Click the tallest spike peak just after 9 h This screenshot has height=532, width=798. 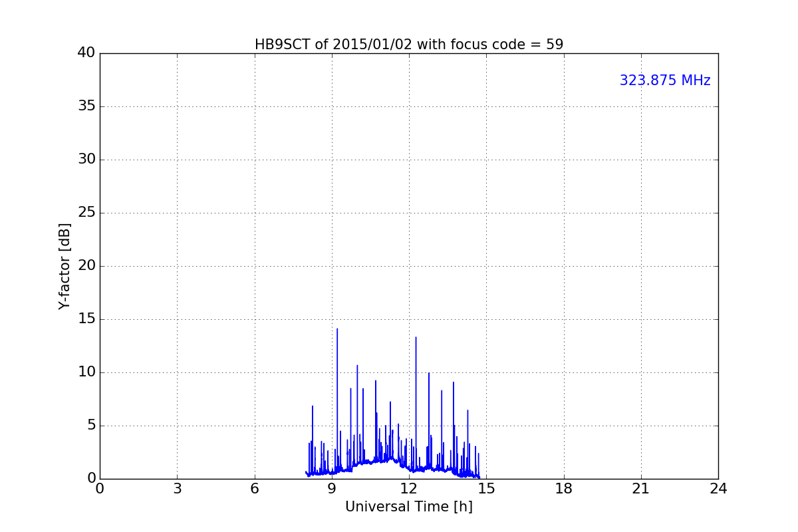point(337,329)
